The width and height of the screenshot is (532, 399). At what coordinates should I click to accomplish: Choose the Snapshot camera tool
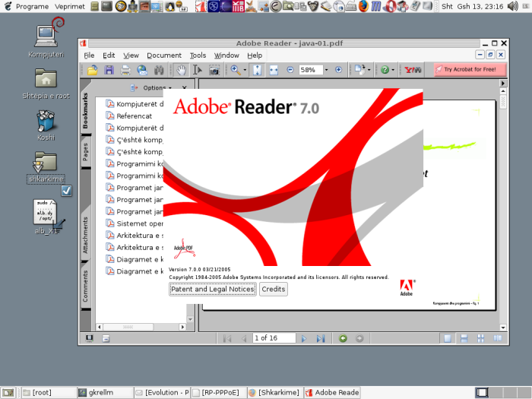coord(214,70)
